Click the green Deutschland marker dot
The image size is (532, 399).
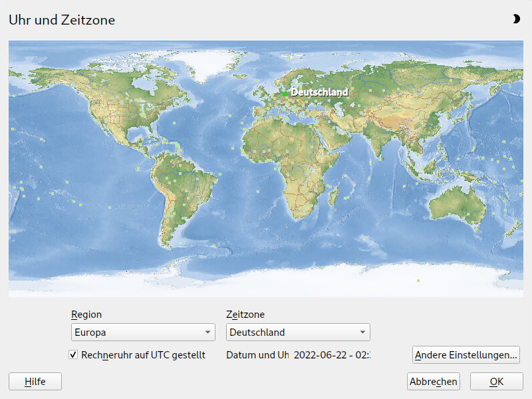[x=285, y=94]
